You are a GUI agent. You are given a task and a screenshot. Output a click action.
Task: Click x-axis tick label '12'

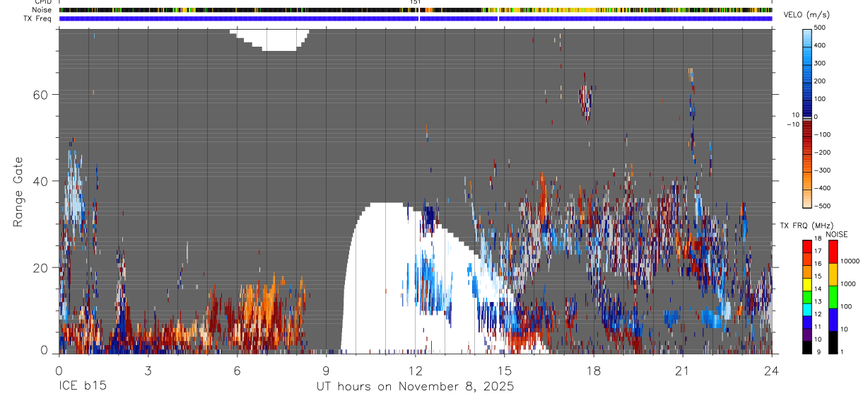415,371
